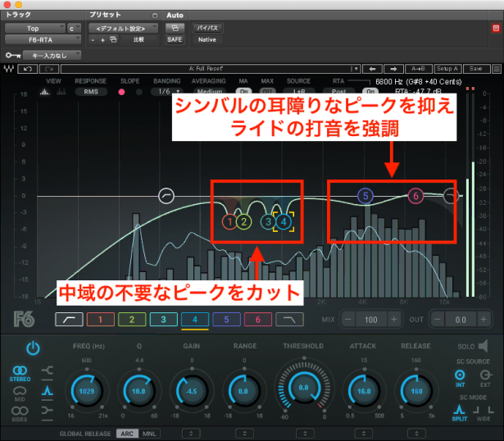
Task: Enable the dark SLOPE option
Action: point(139,92)
